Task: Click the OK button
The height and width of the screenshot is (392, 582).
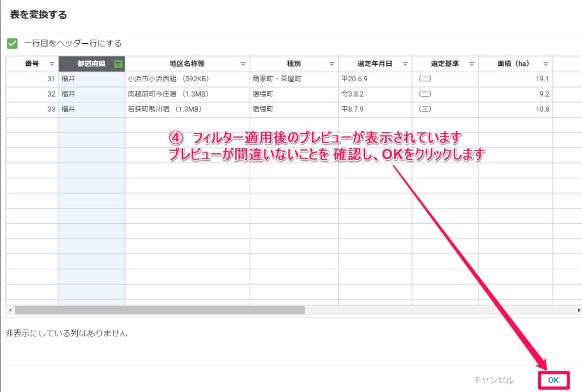Action: pos(554,380)
